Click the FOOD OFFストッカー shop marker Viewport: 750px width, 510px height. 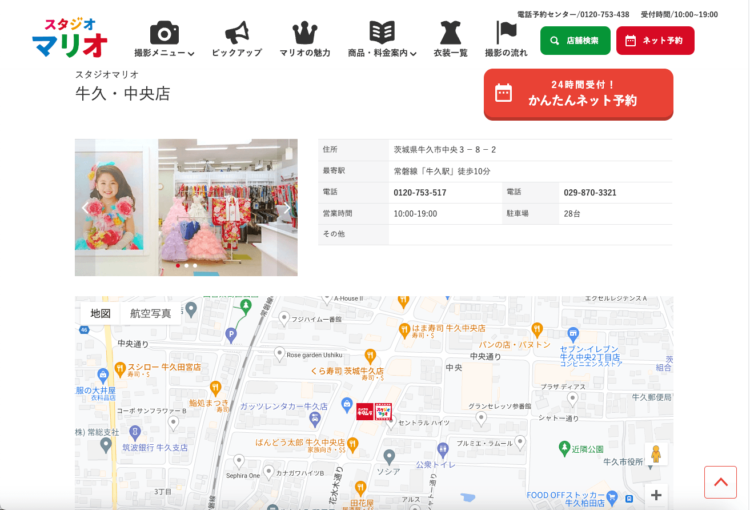tap(612, 499)
